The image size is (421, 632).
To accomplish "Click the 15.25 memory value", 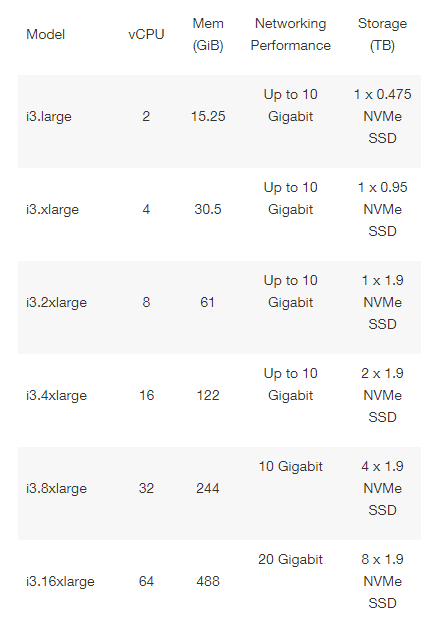I will (208, 116).
